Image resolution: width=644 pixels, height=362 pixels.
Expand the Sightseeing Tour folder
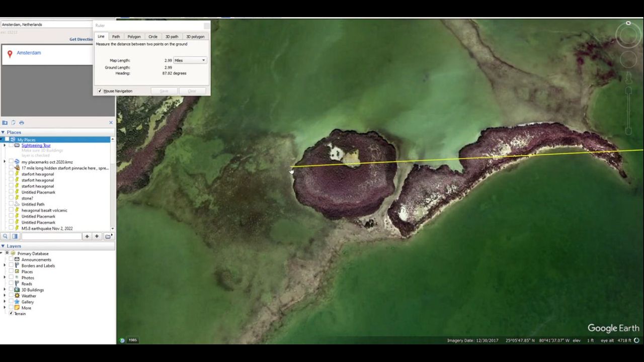(5, 145)
